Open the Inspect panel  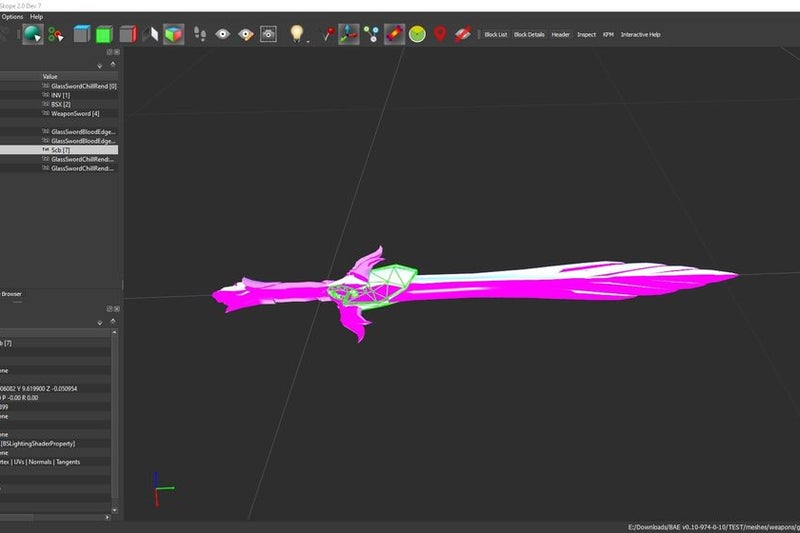pyautogui.click(x=586, y=35)
